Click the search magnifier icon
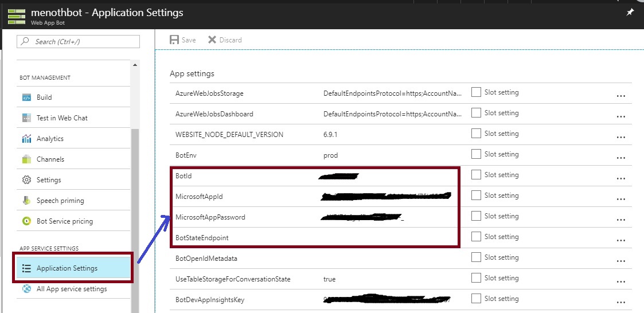The image size is (644, 313). [25, 41]
